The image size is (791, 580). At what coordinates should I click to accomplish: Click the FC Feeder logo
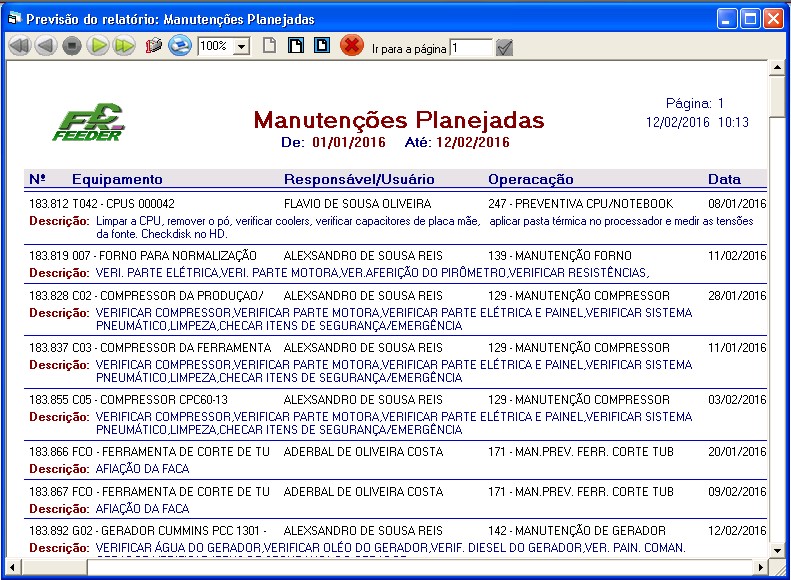point(88,123)
